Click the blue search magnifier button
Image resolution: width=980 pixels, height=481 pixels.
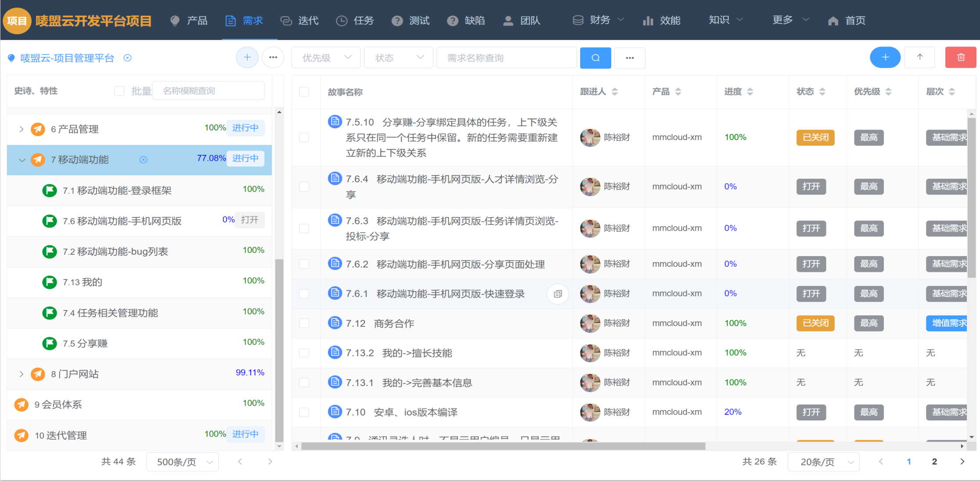[x=595, y=58]
